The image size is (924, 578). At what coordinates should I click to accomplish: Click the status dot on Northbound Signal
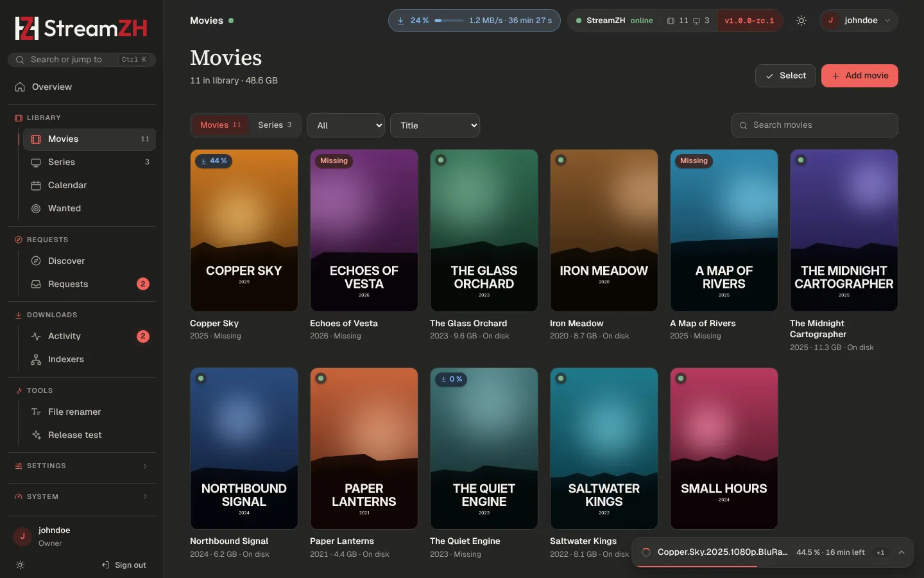pyautogui.click(x=201, y=379)
